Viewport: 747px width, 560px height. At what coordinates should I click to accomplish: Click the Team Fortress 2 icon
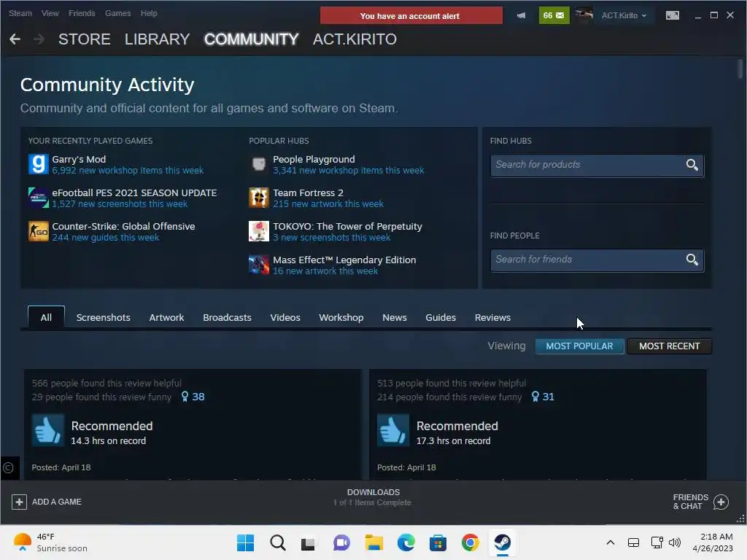[259, 198]
